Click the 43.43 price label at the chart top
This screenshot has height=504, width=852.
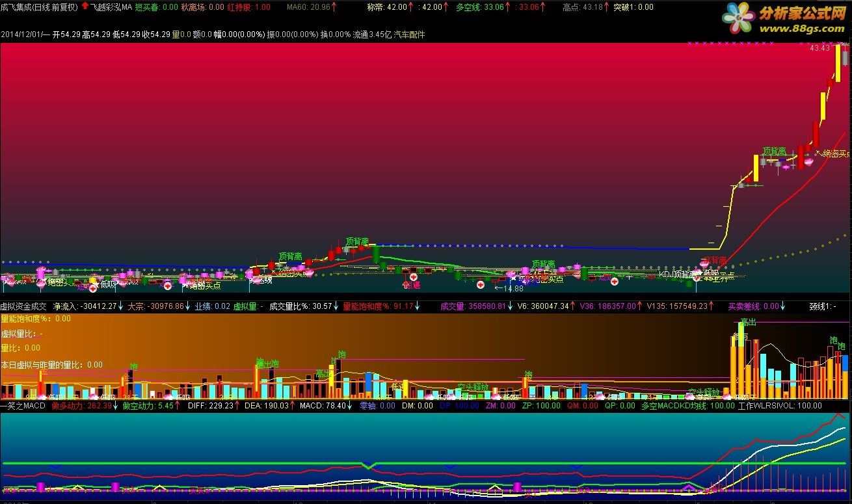[x=820, y=48]
